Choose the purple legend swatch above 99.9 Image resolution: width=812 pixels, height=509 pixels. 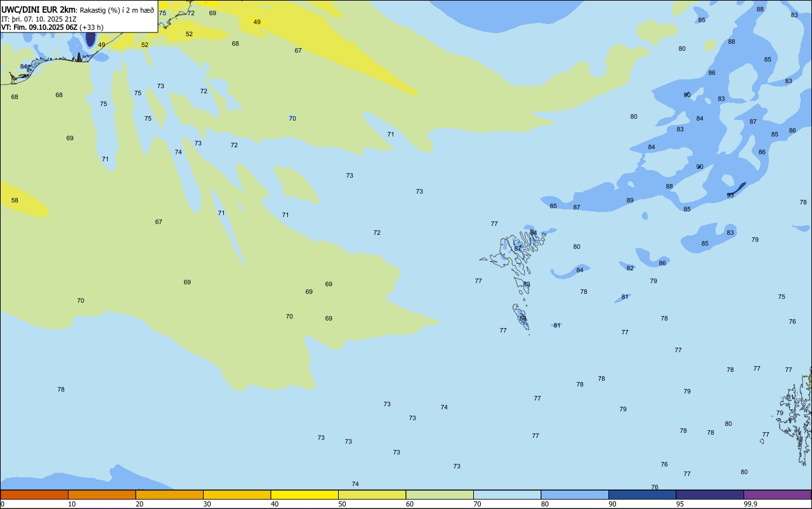point(777,494)
